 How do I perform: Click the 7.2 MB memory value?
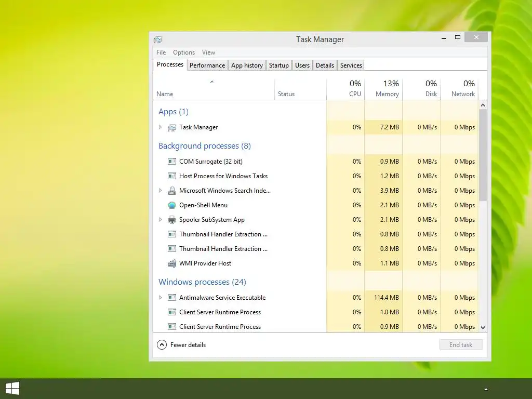click(x=390, y=127)
